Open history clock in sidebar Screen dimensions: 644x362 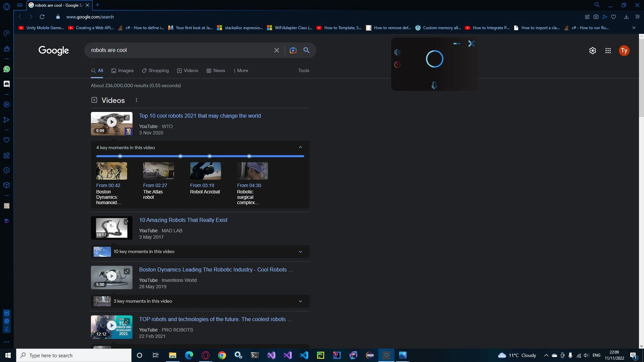coord(6,170)
